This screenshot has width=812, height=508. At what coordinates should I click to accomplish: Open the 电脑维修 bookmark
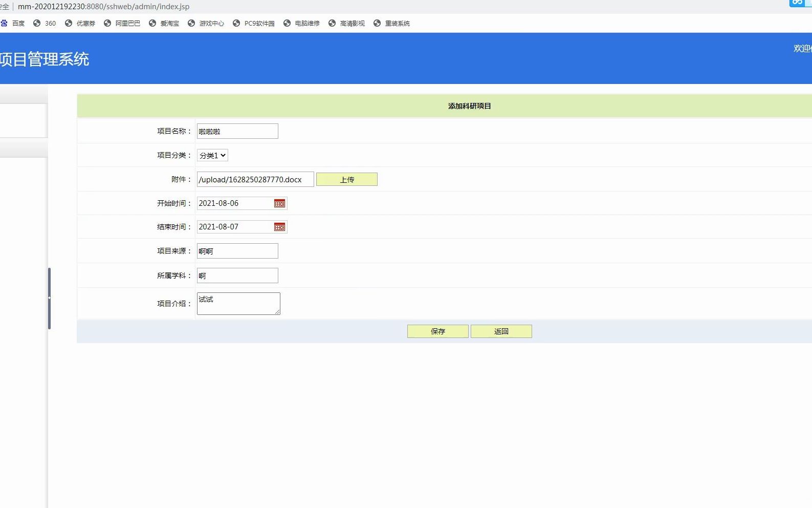pyautogui.click(x=301, y=23)
